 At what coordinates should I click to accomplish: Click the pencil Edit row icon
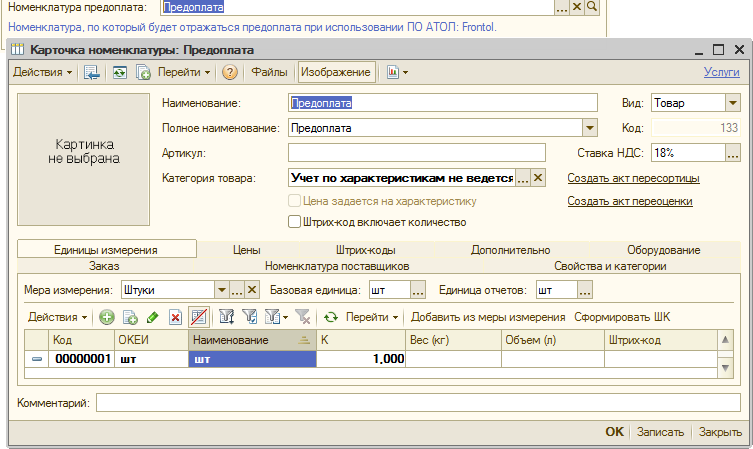tap(152, 317)
